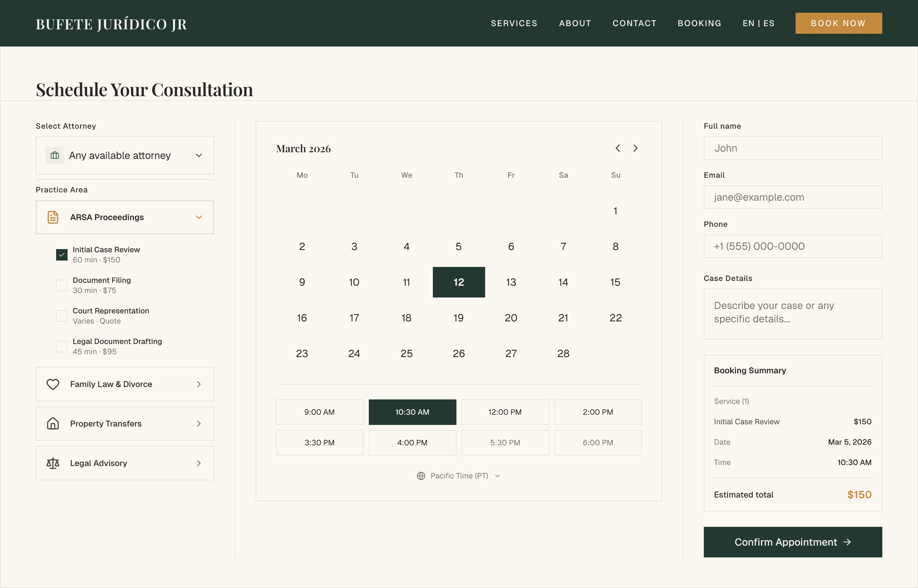This screenshot has width=918, height=588.
Task: Select the 4:00 PM time slot
Action: coord(412,442)
